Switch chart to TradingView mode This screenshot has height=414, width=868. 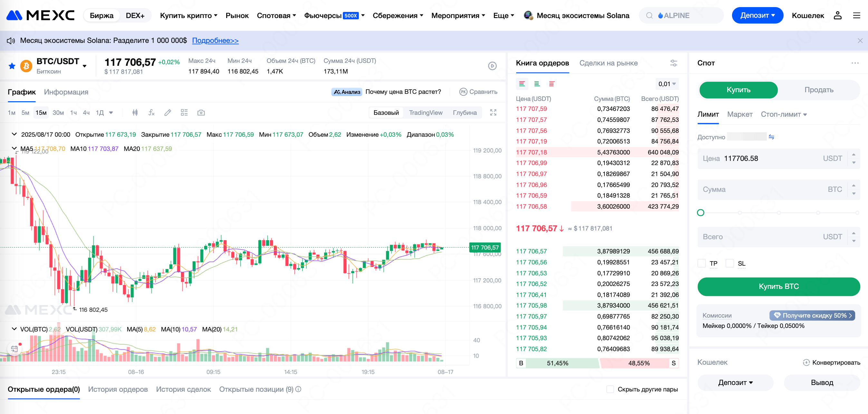[426, 113]
